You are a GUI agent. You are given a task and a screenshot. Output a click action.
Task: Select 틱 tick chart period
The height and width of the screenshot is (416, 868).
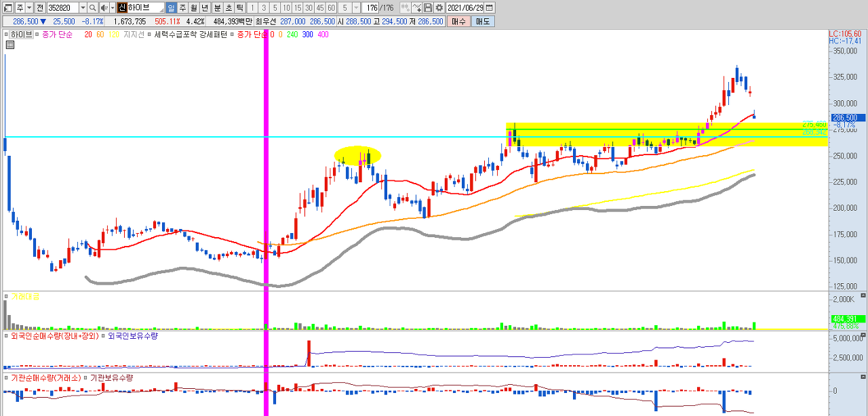[239, 7]
